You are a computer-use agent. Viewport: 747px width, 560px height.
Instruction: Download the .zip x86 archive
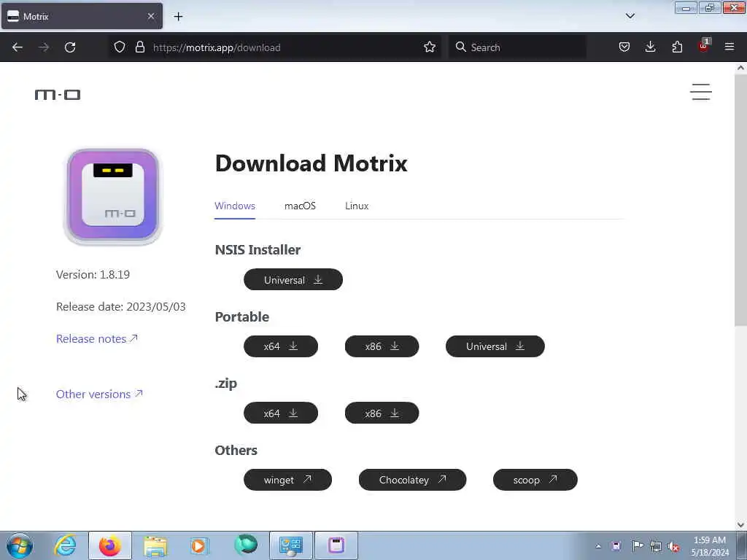coord(382,413)
